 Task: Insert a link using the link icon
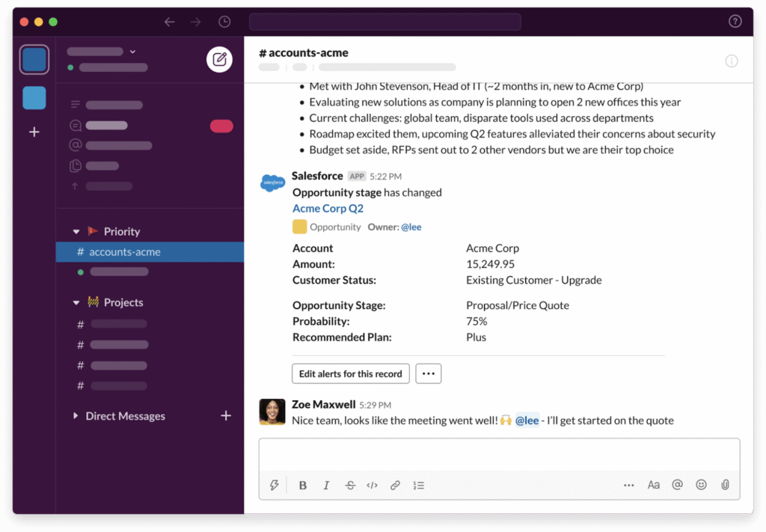(x=395, y=485)
